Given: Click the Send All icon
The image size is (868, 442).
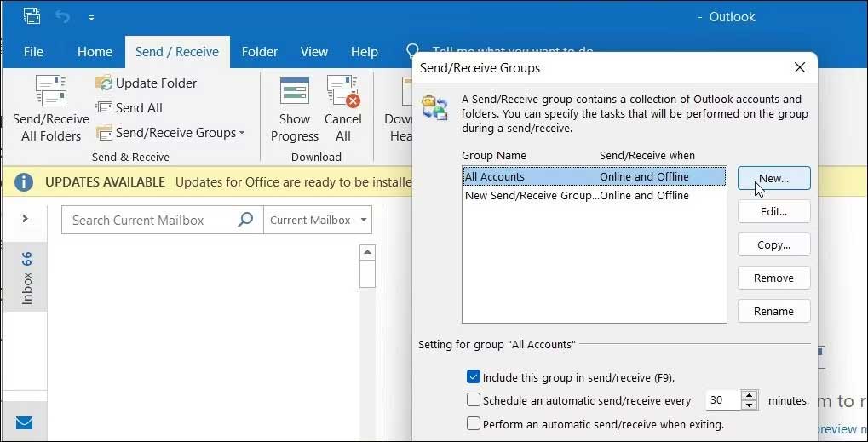Looking at the screenshot, I should click(104, 107).
